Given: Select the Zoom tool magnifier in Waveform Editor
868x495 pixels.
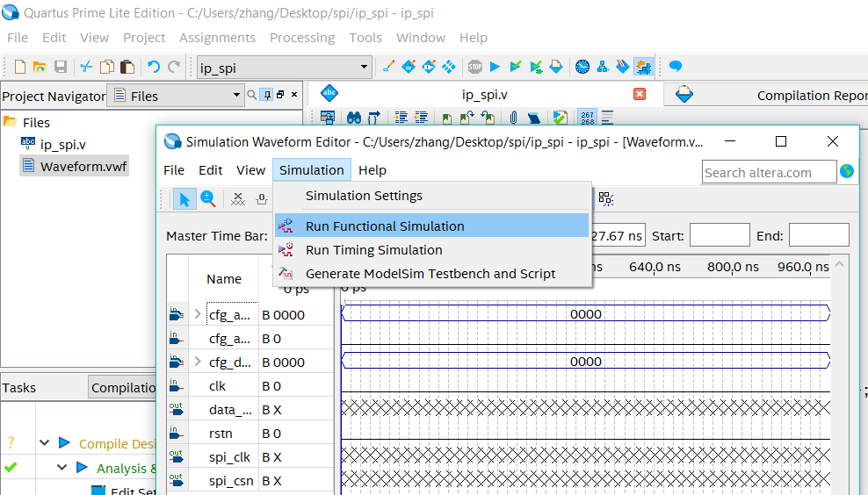Looking at the screenshot, I should point(208,198).
